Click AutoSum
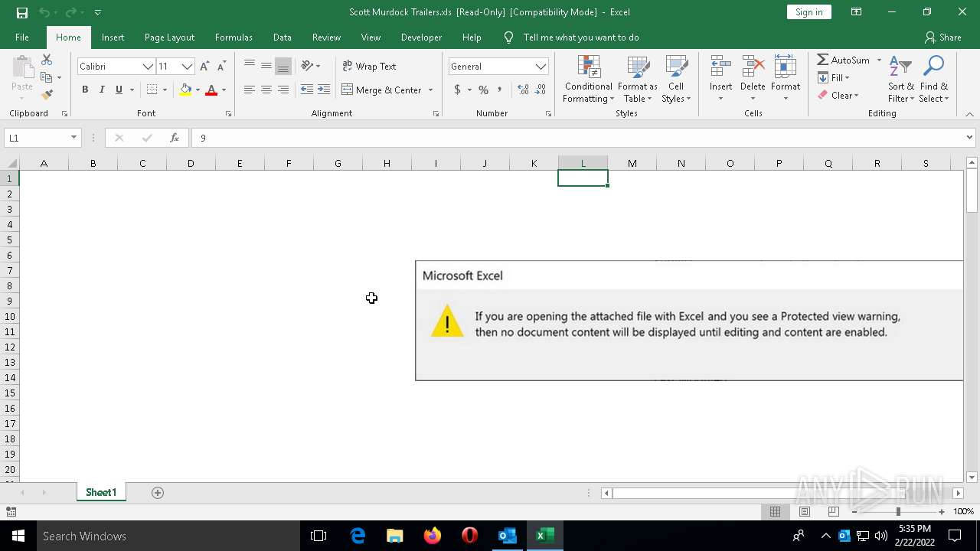Screen dimensions: 980x551 pos(843,60)
